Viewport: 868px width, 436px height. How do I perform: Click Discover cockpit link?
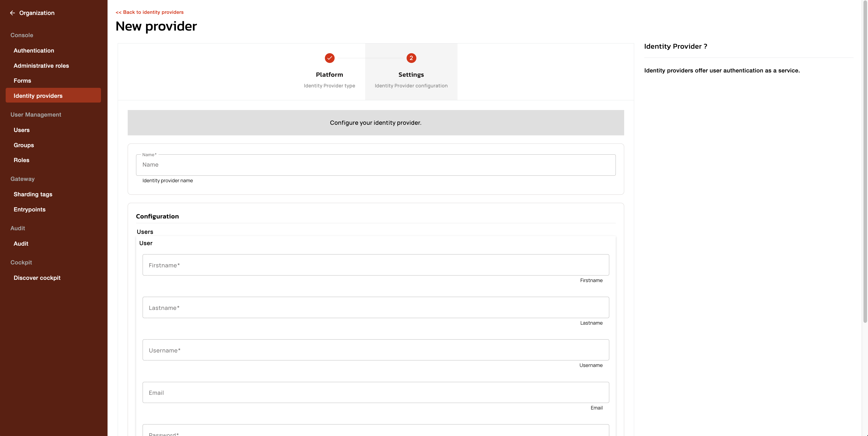tap(37, 278)
